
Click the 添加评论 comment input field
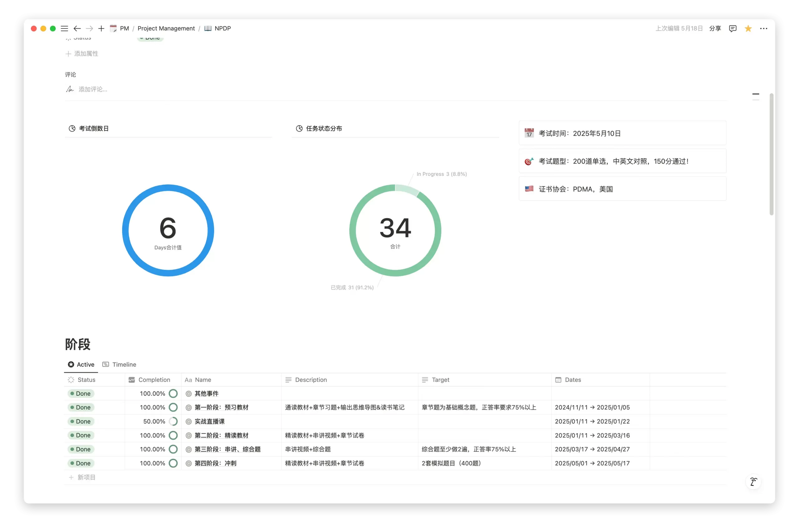click(93, 89)
